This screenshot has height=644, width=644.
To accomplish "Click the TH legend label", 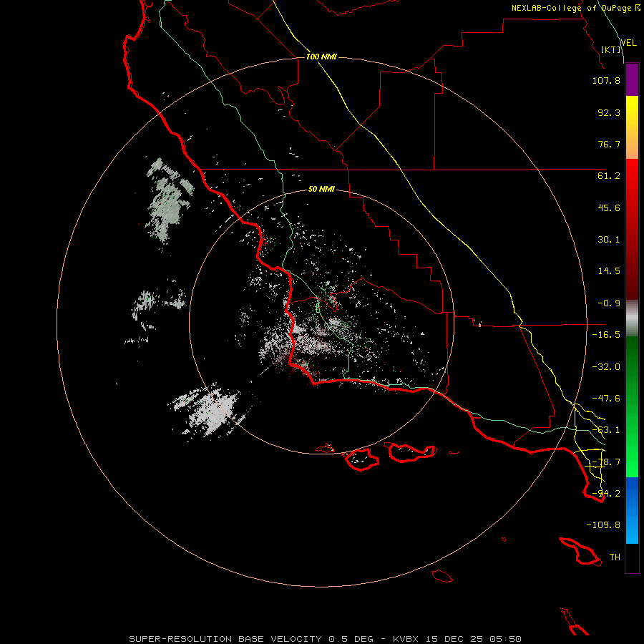I will pos(615,557).
